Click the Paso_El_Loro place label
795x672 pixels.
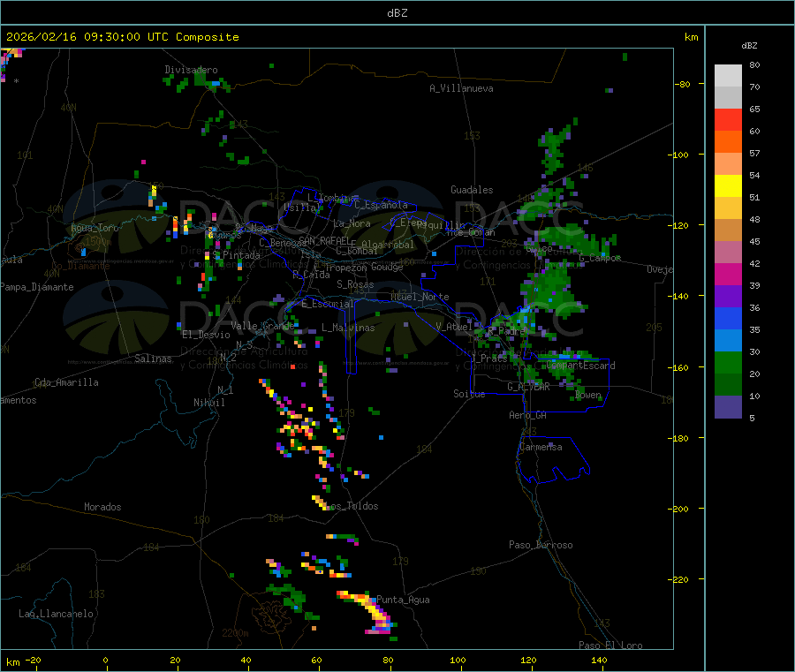pyautogui.click(x=610, y=646)
